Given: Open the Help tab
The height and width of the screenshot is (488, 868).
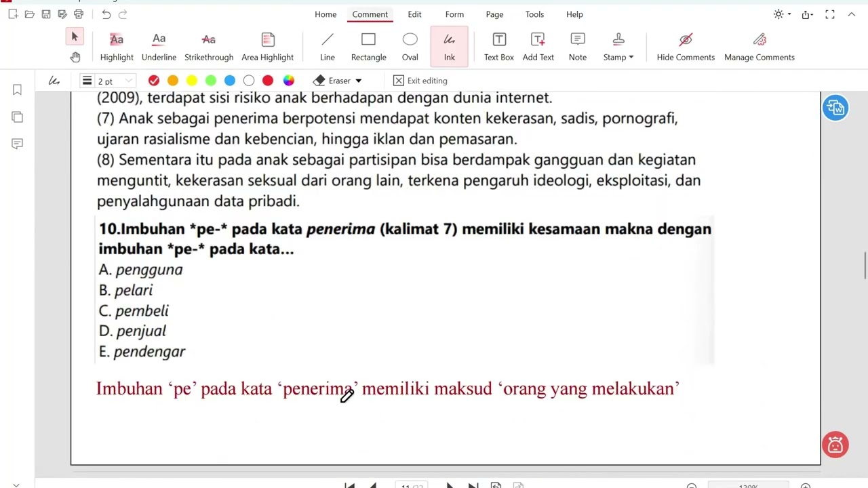Looking at the screenshot, I should (x=574, y=14).
